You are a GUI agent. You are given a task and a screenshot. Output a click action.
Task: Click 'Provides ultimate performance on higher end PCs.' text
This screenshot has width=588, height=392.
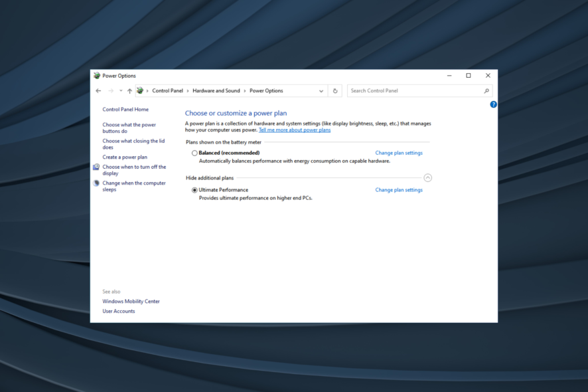tap(256, 198)
